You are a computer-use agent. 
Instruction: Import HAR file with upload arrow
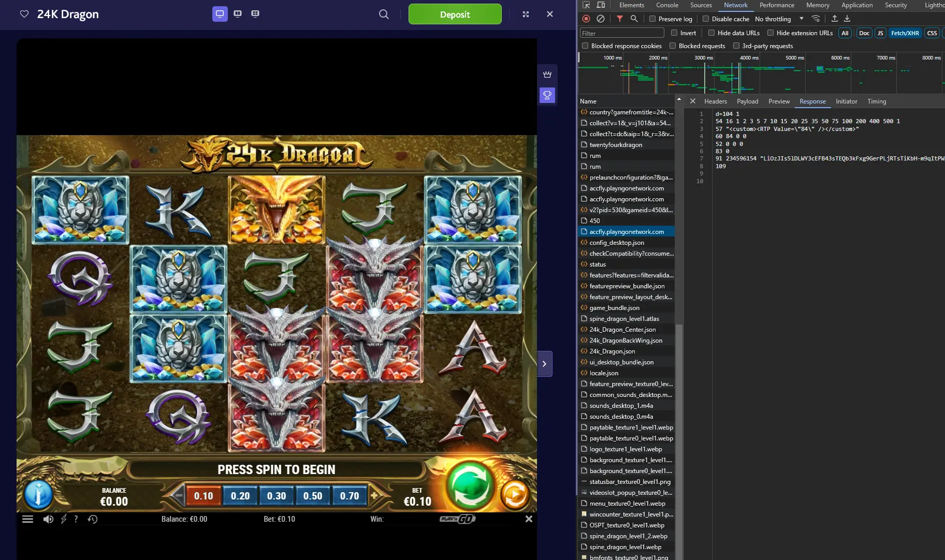pyautogui.click(x=834, y=19)
